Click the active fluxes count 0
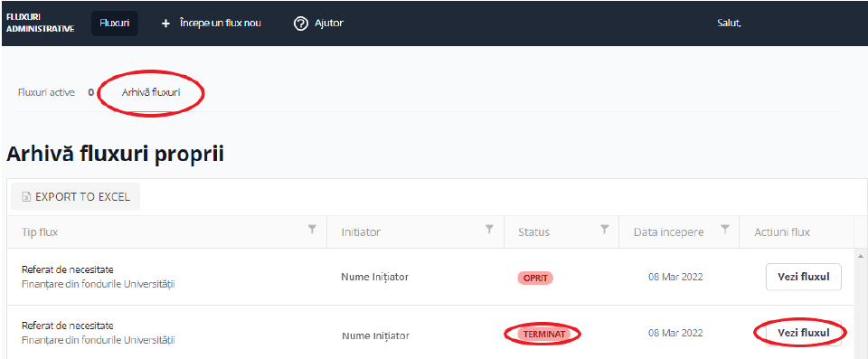Viewport: 868px width, 359px height. point(90,92)
